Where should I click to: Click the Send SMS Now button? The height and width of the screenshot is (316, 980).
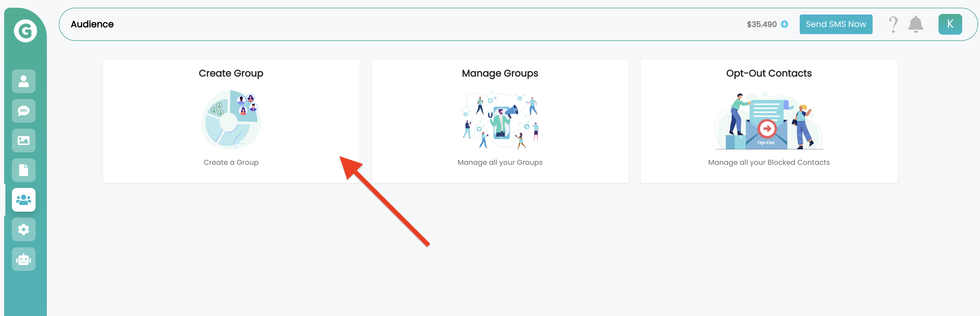click(x=836, y=24)
